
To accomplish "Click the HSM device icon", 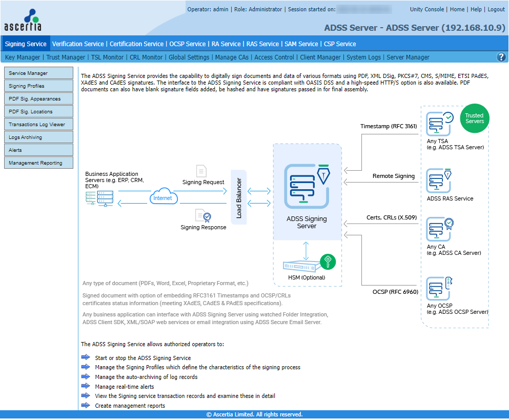I will point(306,266).
